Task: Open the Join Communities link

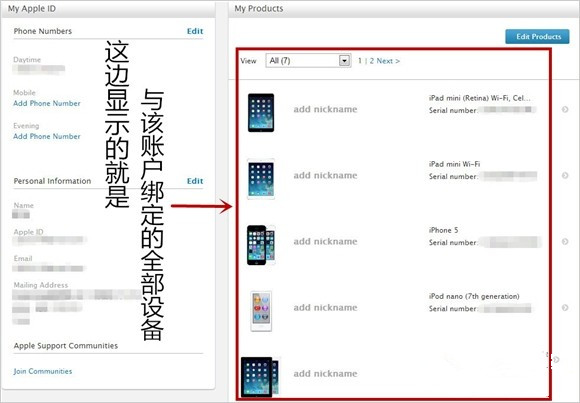Action: coord(43,371)
